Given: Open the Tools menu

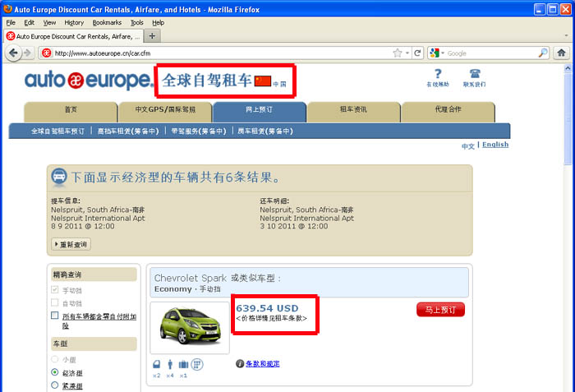Looking at the screenshot, I should 137,22.
